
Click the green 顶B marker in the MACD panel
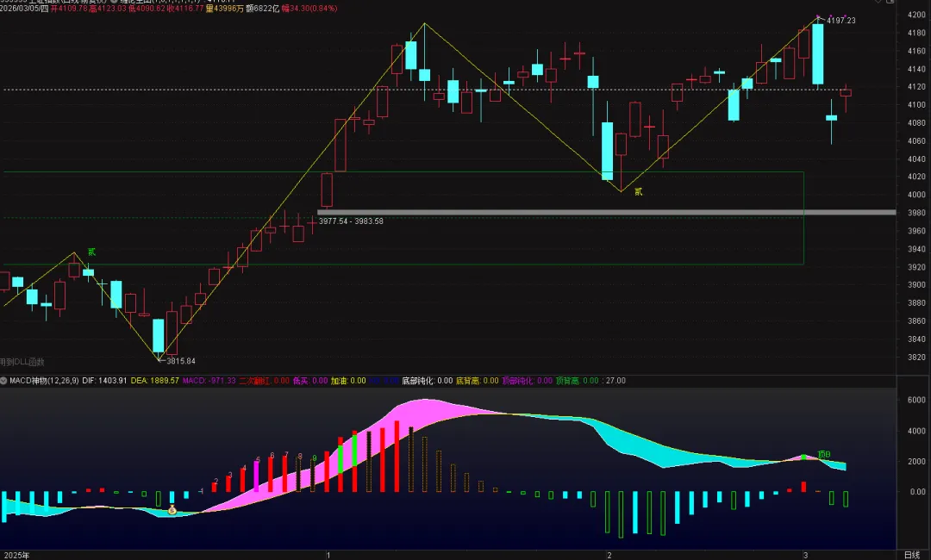pyautogui.click(x=824, y=454)
